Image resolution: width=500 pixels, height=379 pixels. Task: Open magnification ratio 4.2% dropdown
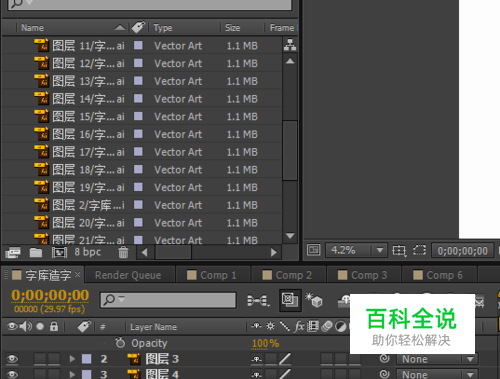356,250
